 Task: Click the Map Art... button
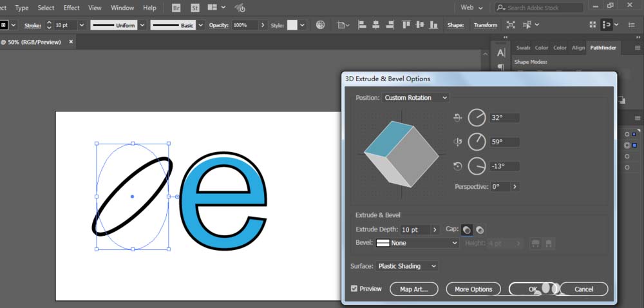tap(413, 289)
